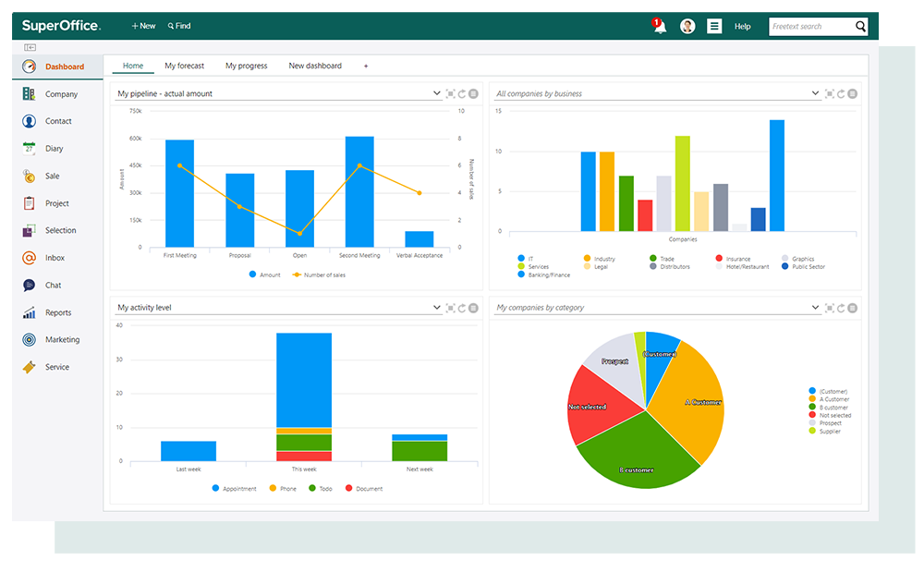
Task: Switch to My forecast tab
Action: coord(184,66)
